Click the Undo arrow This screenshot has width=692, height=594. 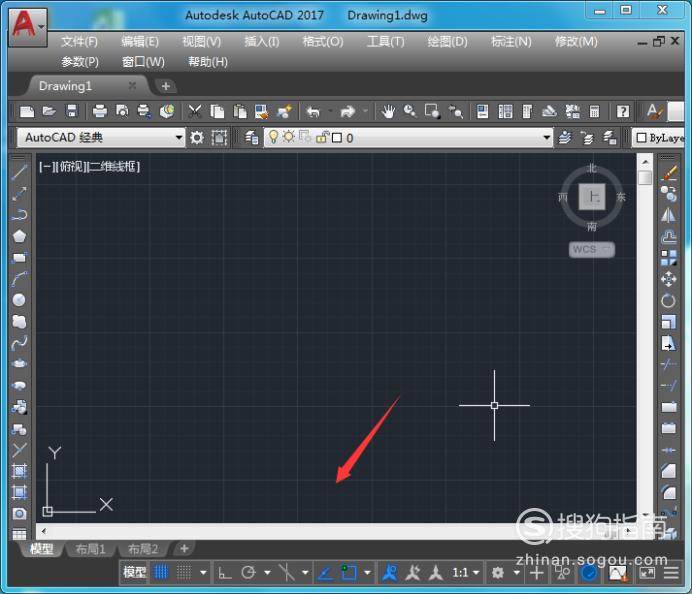pyautogui.click(x=313, y=112)
